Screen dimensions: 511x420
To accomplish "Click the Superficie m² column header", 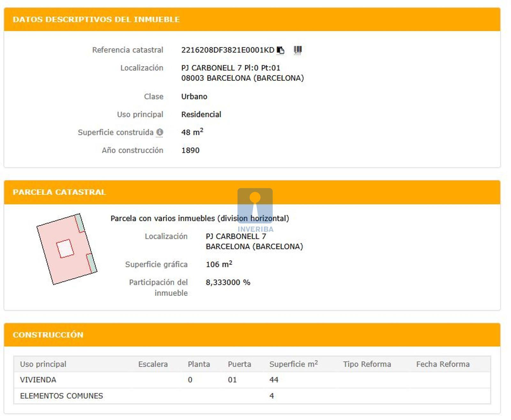I will [x=293, y=364].
